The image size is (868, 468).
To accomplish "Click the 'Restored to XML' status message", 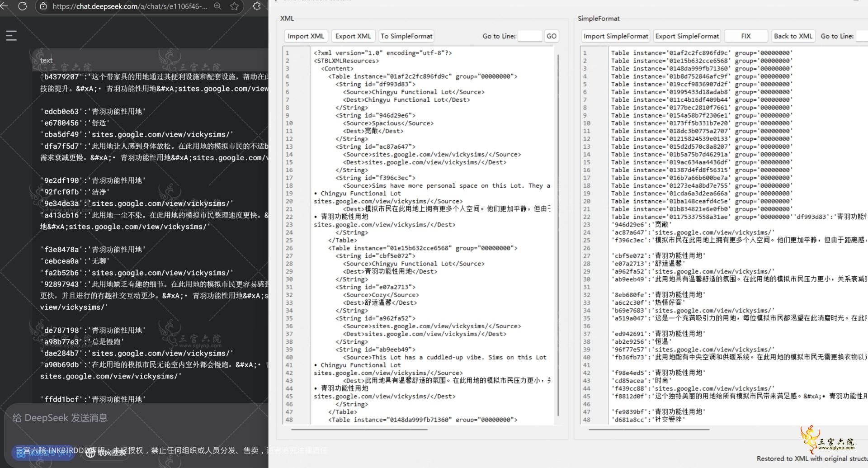I will [812, 459].
